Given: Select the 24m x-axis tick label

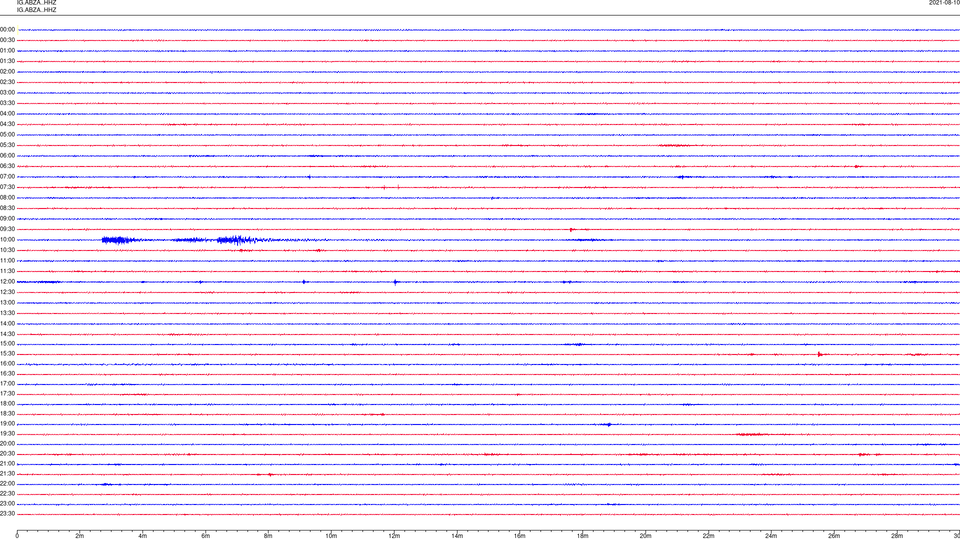Looking at the screenshot, I should (x=771, y=536).
